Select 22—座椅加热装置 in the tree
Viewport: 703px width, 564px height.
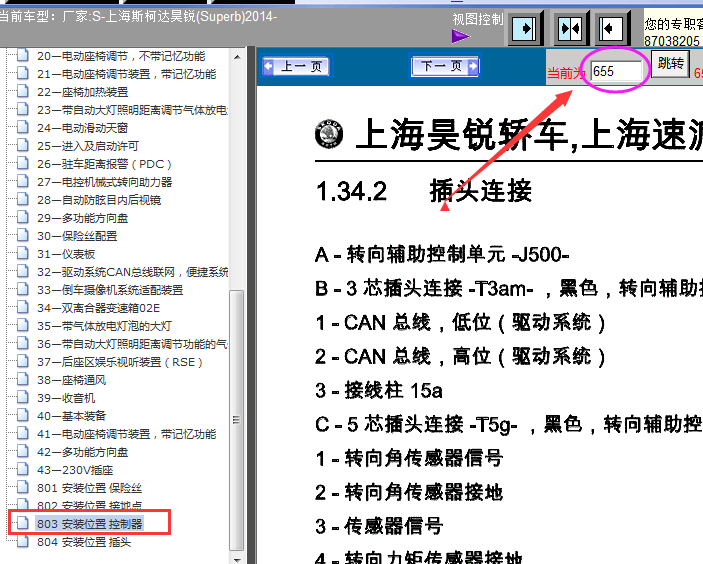tap(82, 92)
